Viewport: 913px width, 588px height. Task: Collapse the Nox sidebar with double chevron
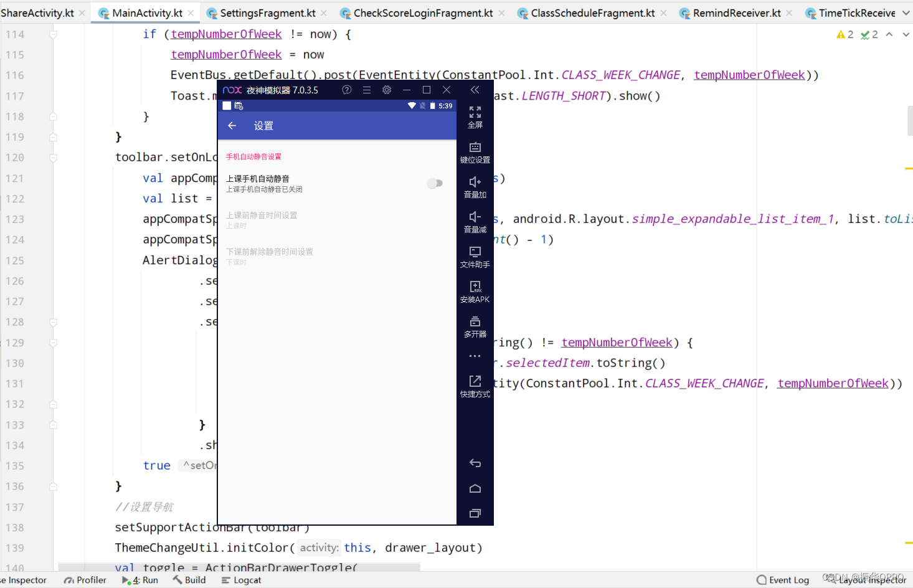tap(475, 90)
